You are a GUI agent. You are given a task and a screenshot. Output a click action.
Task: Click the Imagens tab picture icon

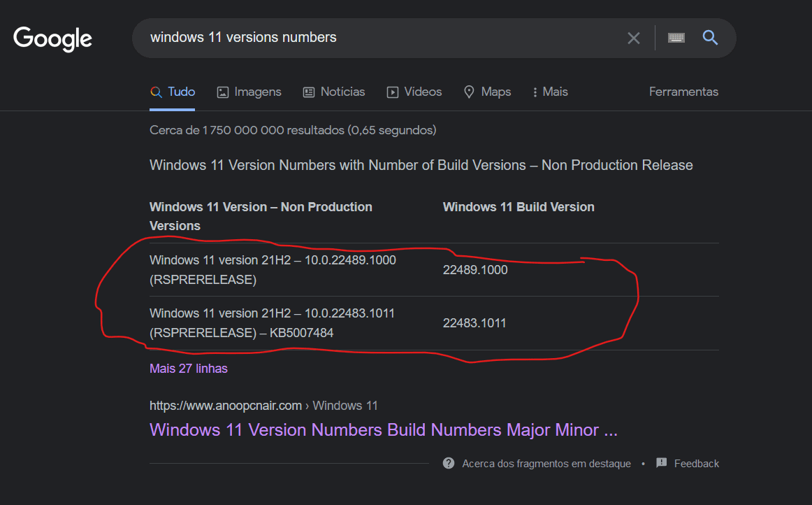point(223,92)
